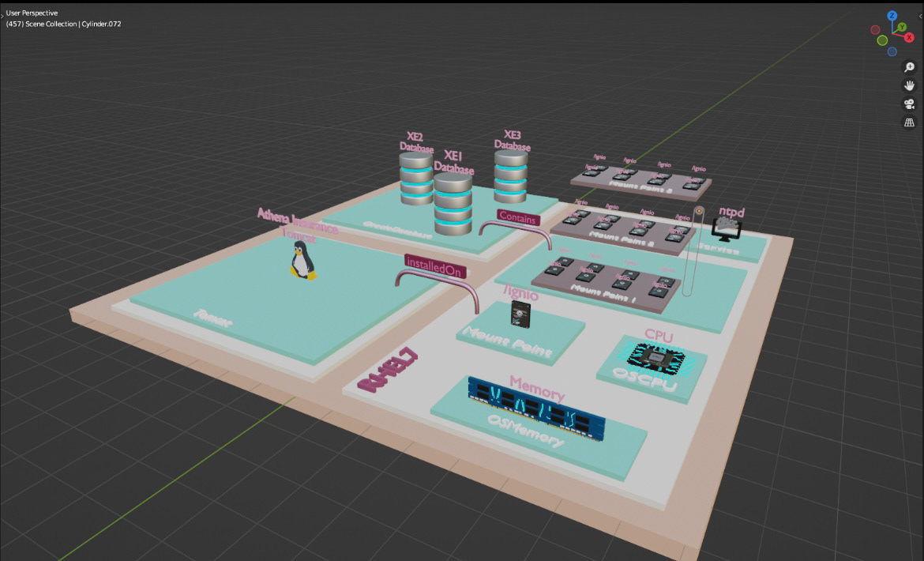Select the blue Memory RAM stick
Screen dimensions: 924x561
click(x=536, y=409)
